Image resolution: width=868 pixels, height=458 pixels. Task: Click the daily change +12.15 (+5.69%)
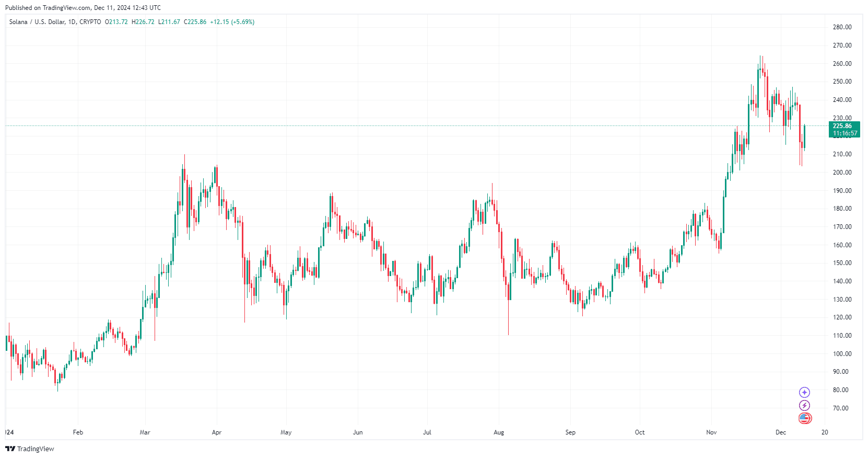232,22
